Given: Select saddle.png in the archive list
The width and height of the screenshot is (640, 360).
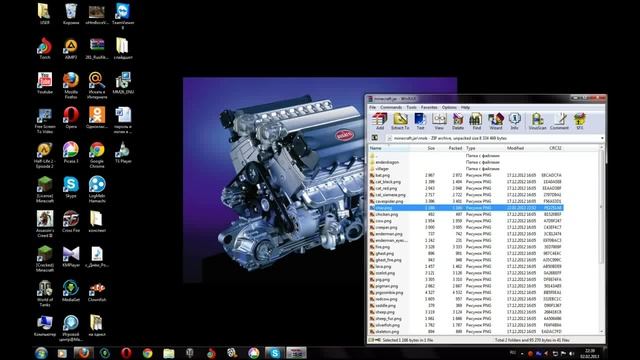Looking at the screenshot, I should click(466, 306).
